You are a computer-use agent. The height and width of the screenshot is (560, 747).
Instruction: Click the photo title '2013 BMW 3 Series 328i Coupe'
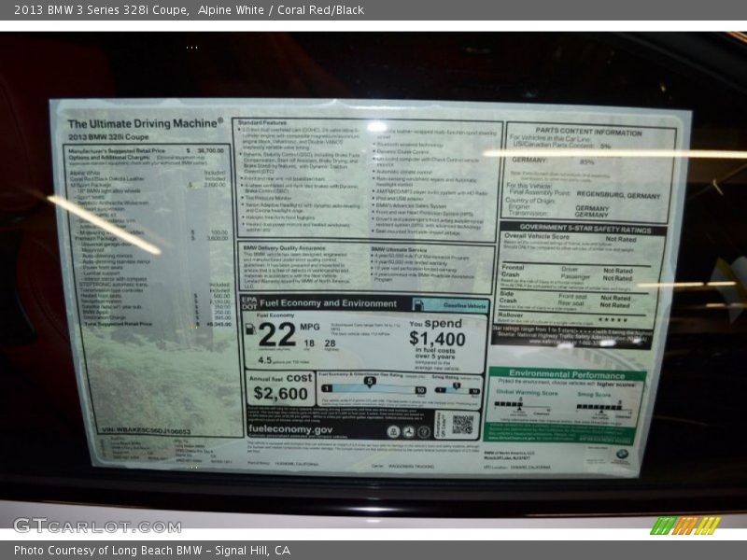101,10
